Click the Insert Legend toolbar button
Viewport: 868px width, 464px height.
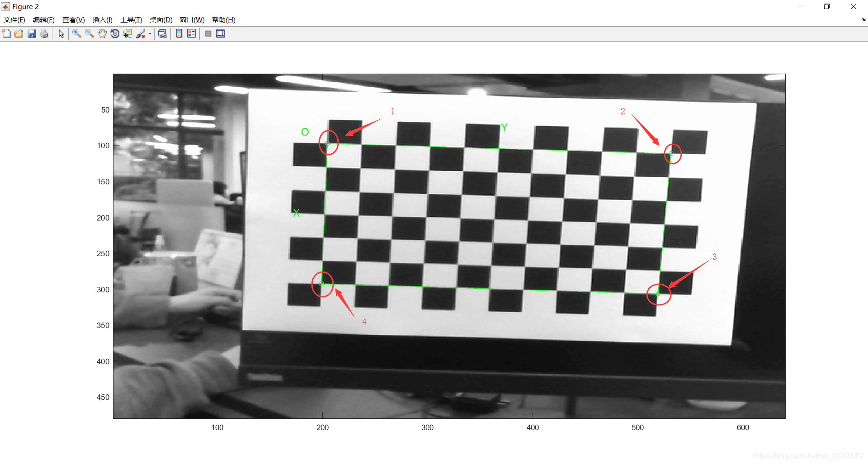192,34
